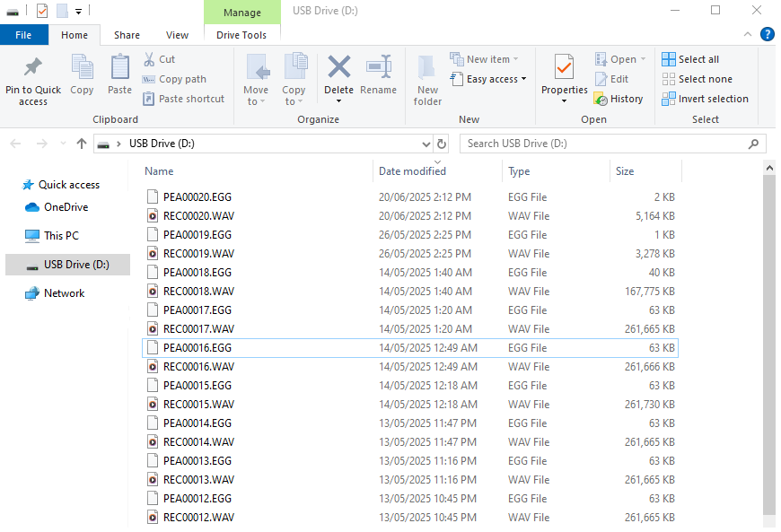Click the Delete red X icon
Image resolution: width=781 pixels, height=532 pixels.
point(338,67)
